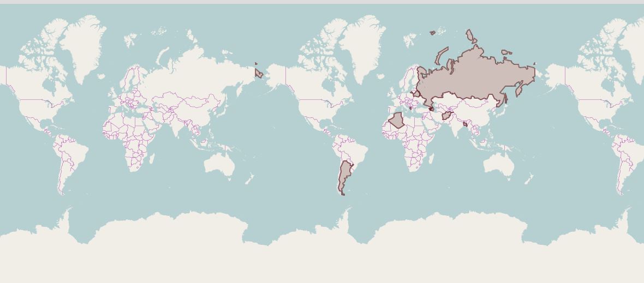Click small highlighted country by Caspian Sea

[x=431, y=109]
